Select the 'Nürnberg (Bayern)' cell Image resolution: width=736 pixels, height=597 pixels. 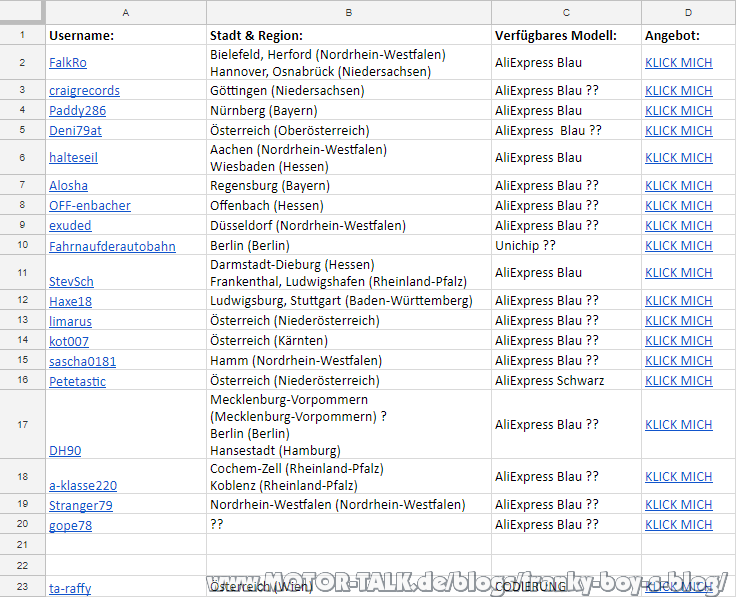click(x=349, y=110)
